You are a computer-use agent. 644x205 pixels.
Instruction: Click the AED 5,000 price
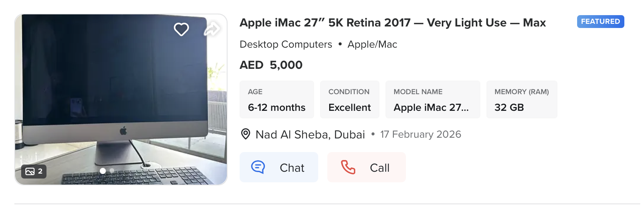pyautogui.click(x=271, y=65)
